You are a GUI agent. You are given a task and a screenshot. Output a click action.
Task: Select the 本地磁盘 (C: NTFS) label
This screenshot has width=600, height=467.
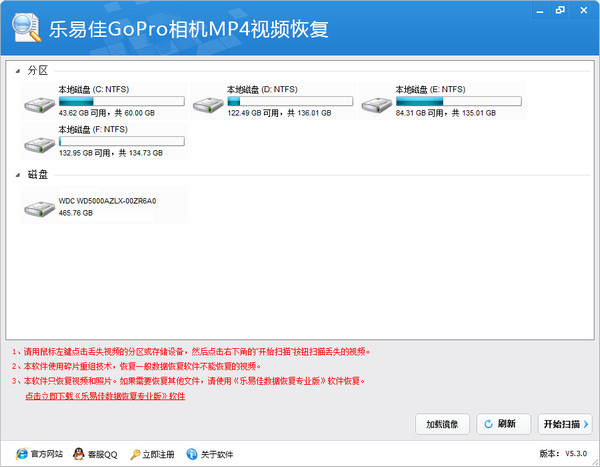(x=94, y=90)
